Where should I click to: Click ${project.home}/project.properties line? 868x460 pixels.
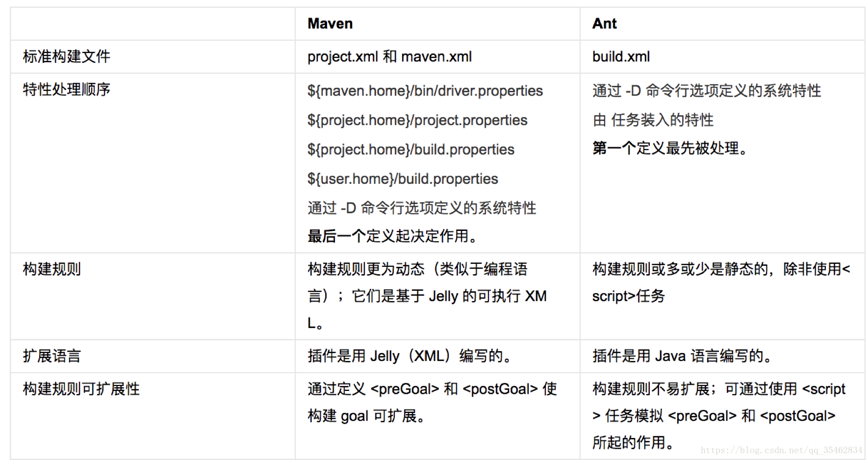[417, 120]
